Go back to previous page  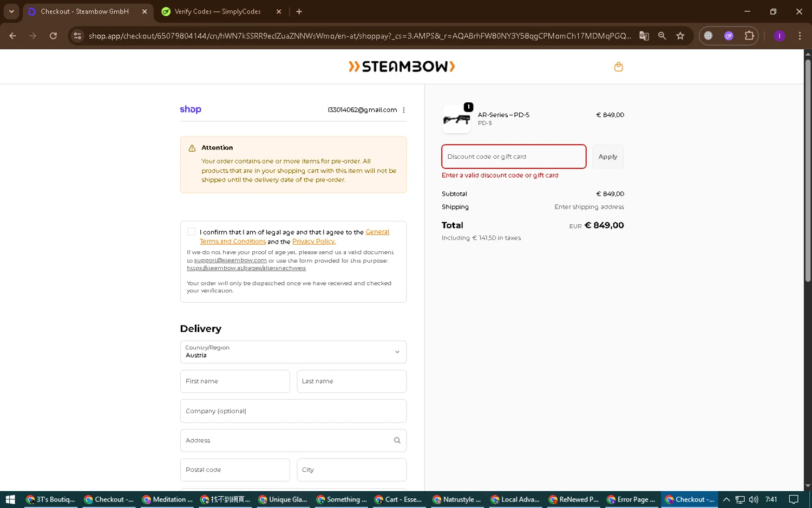(12, 36)
